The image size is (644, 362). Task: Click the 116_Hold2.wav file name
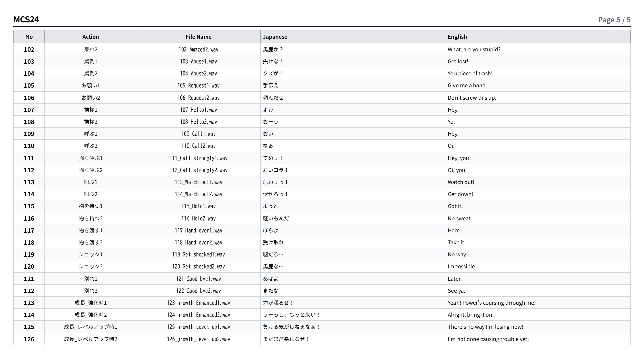[x=199, y=218]
